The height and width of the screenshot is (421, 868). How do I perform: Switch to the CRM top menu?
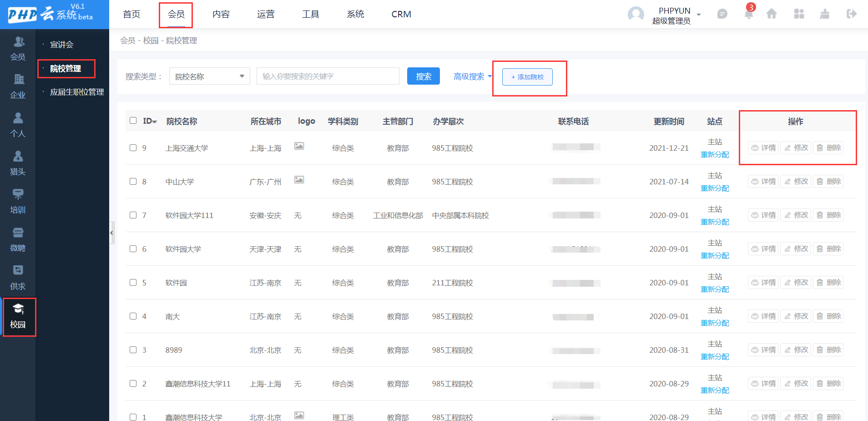tap(401, 14)
